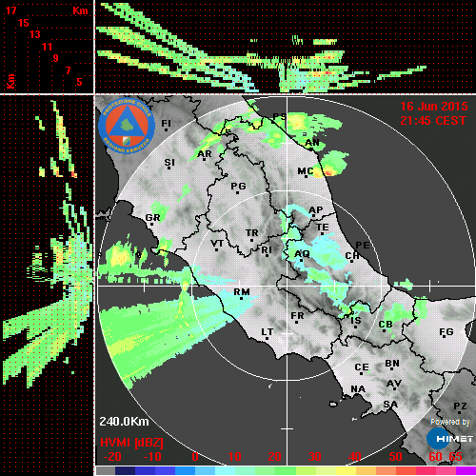
Task: Click the 16 Jun 2015 date text
Action: point(434,107)
